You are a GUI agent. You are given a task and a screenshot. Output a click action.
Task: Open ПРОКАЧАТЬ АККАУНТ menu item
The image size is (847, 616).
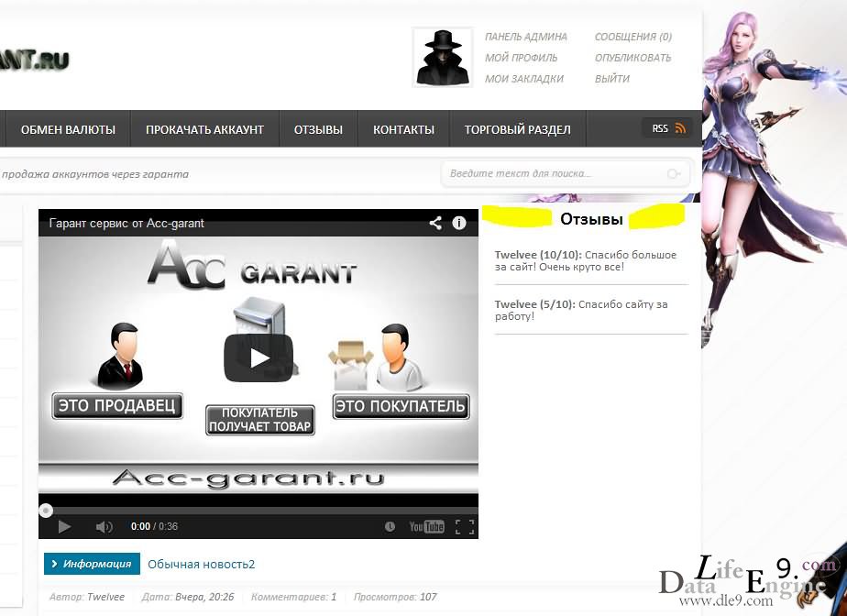(x=204, y=129)
